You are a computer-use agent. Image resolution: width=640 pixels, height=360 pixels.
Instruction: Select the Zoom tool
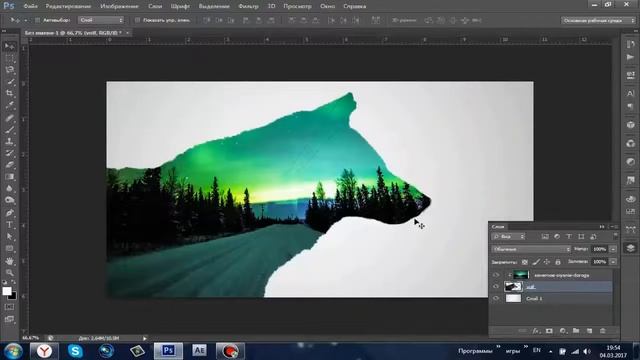tap(9, 273)
